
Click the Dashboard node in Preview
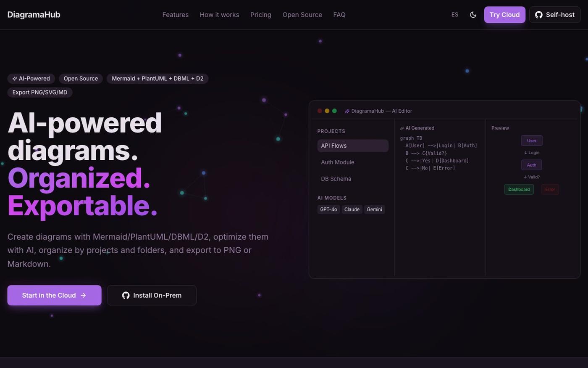click(x=519, y=190)
